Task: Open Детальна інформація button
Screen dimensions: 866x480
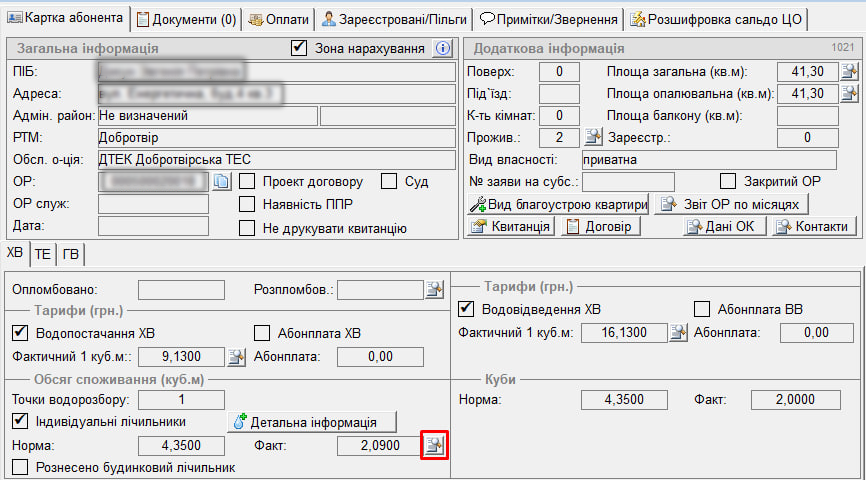Action: click(x=313, y=422)
